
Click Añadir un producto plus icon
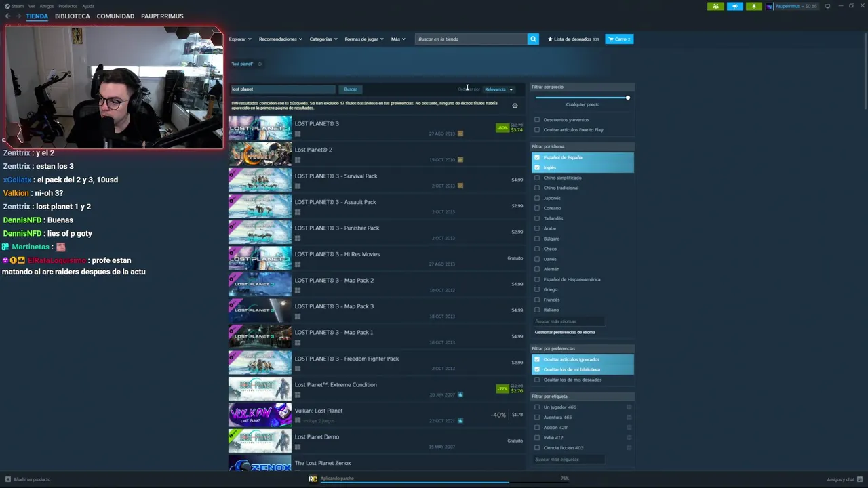click(x=7, y=479)
